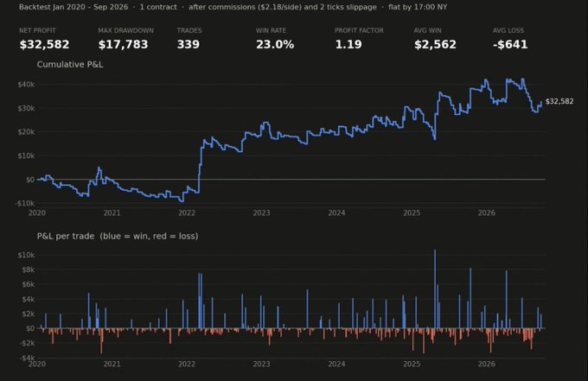
Task: Click the $20k axis label on cumulative chart
Action: tap(26, 132)
